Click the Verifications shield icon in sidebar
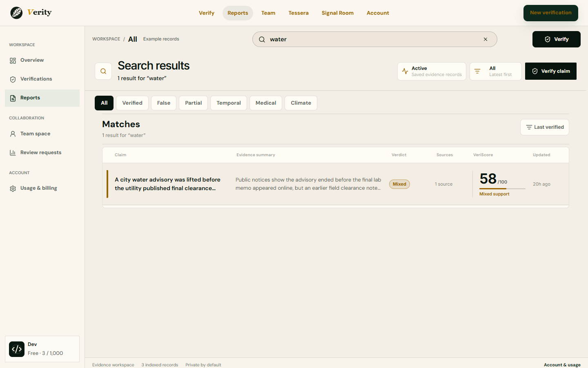 click(13, 79)
